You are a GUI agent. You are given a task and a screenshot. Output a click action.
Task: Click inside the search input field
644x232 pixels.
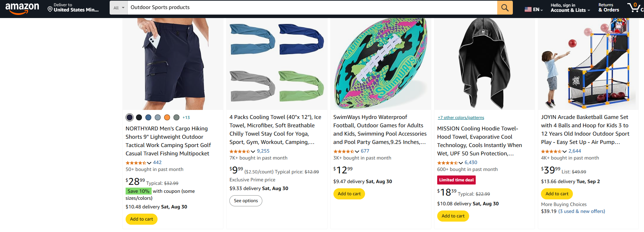click(312, 7)
